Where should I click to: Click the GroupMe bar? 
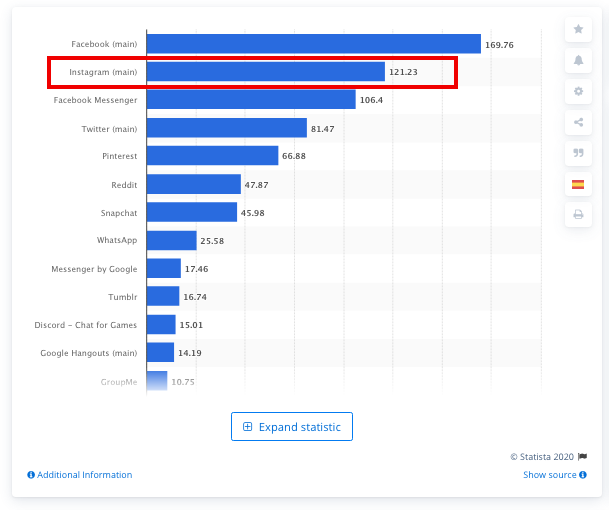coord(157,381)
